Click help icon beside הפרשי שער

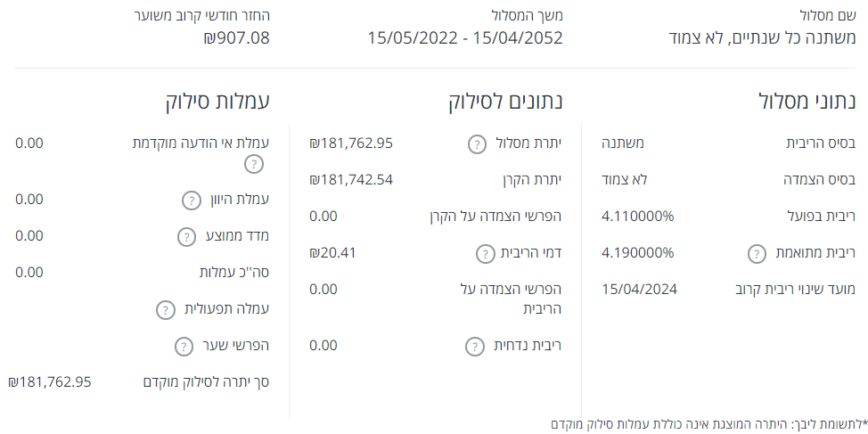click(x=183, y=346)
